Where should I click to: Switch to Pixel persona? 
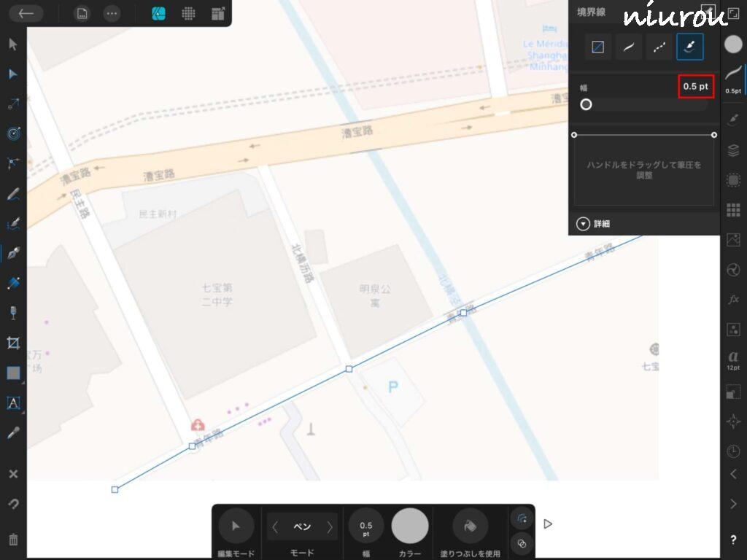(x=188, y=13)
